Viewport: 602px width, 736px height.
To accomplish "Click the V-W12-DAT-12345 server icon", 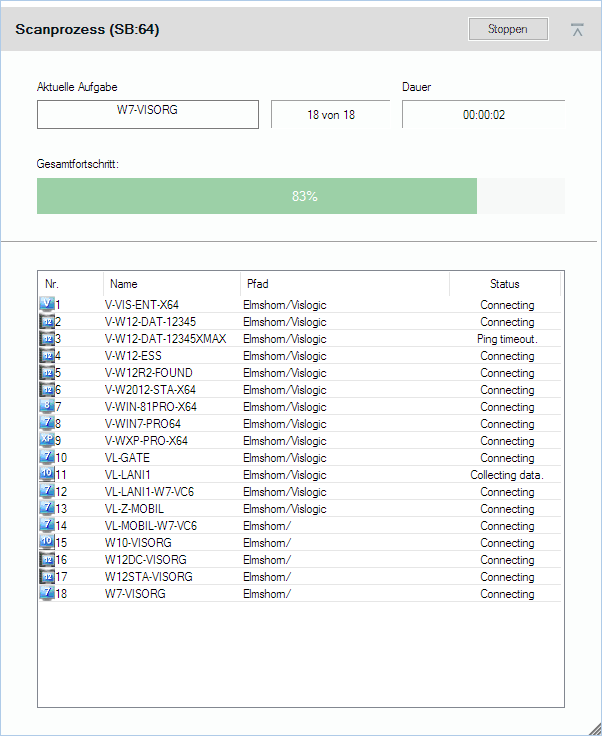I will [x=47, y=322].
